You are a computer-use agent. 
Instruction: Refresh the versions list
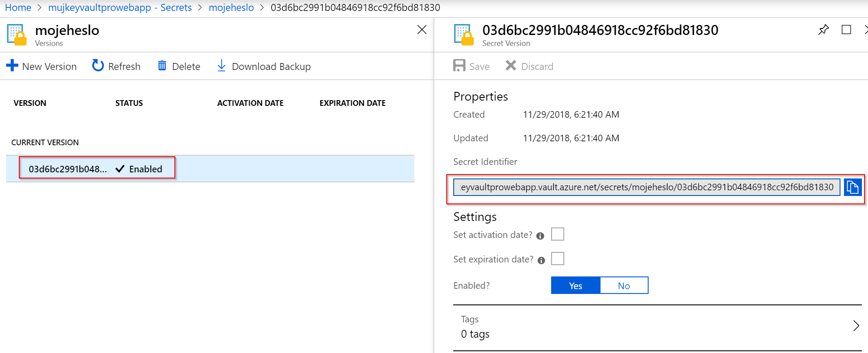116,66
